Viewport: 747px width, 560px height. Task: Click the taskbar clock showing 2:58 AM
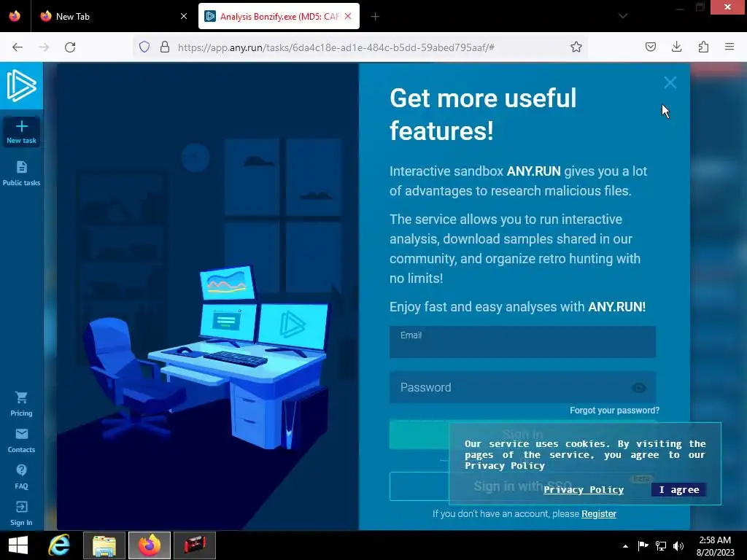tap(715, 546)
